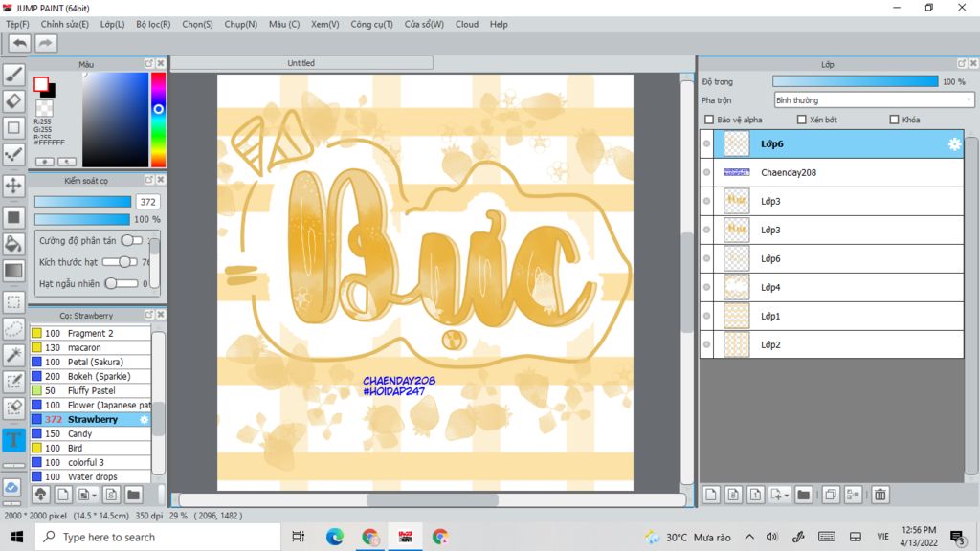Toggle Bảo vệ alpha checkbox
980x551 pixels.
pyautogui.click(x=709, y=120)
